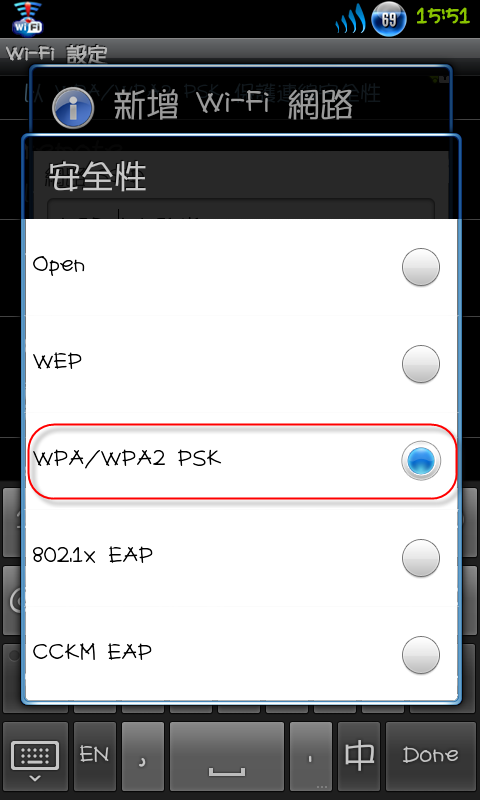This screenshot has width=480, height=800.
Task: Tap the 15:51 clock in status bar
Action: [443, 17]
